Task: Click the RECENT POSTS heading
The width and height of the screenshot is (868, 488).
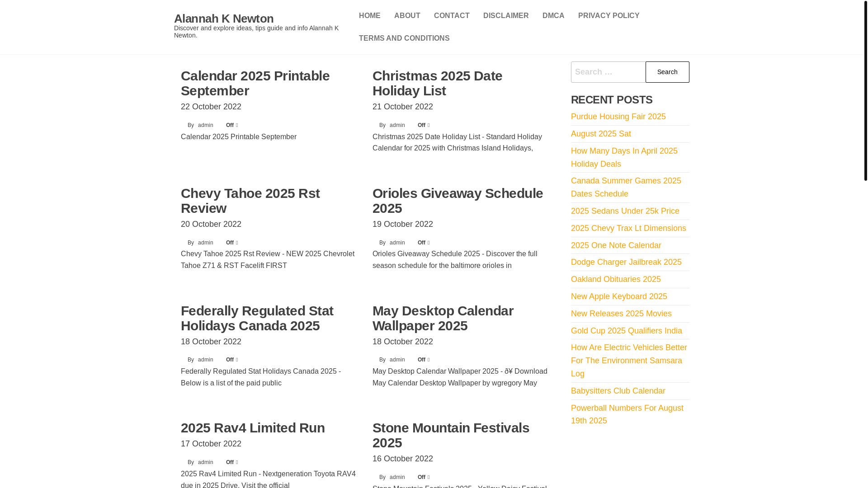Action: pos(612,99)
